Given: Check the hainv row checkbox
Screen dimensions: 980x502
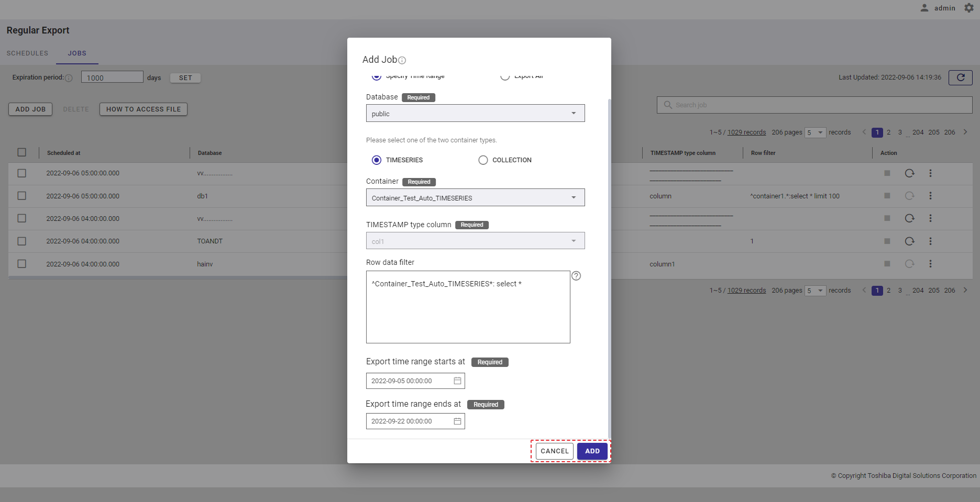Looking at the screenshot, I should pos(22,264).
